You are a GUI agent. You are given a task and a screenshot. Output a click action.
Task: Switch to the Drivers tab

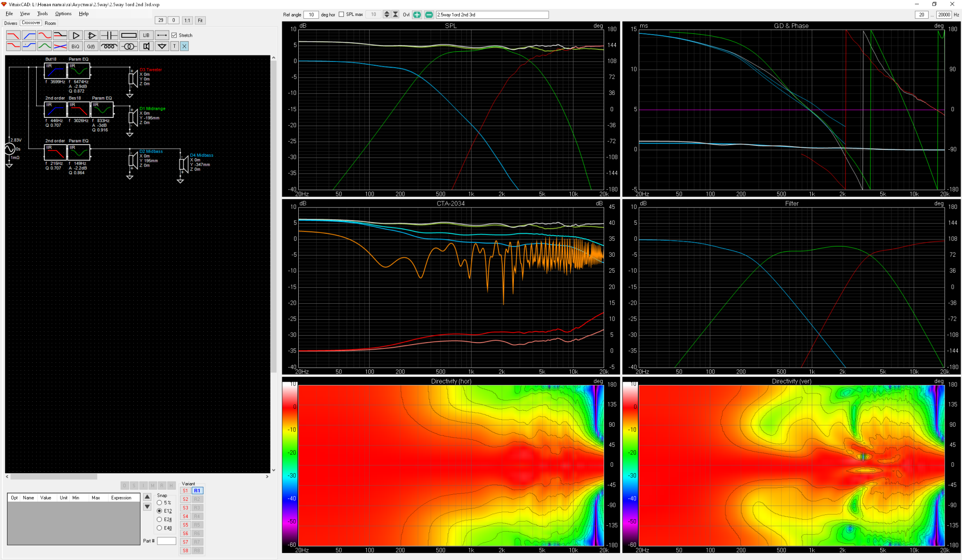(x=11, y=23)
